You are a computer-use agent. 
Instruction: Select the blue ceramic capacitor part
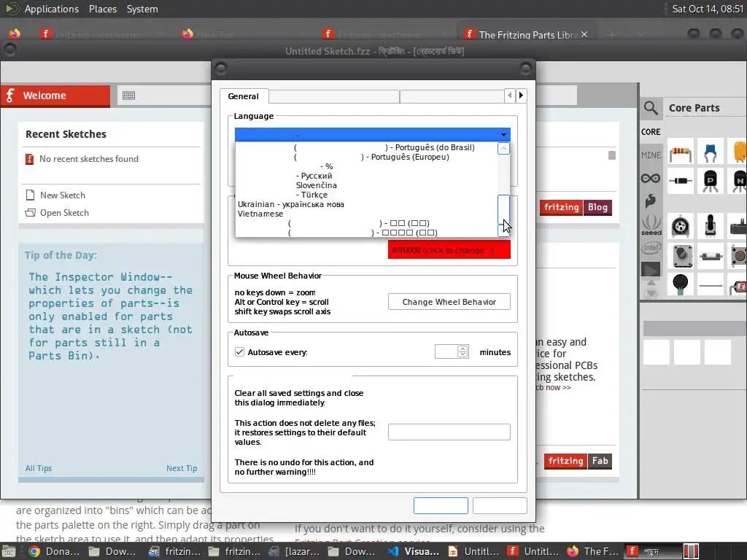click(710, 152)
